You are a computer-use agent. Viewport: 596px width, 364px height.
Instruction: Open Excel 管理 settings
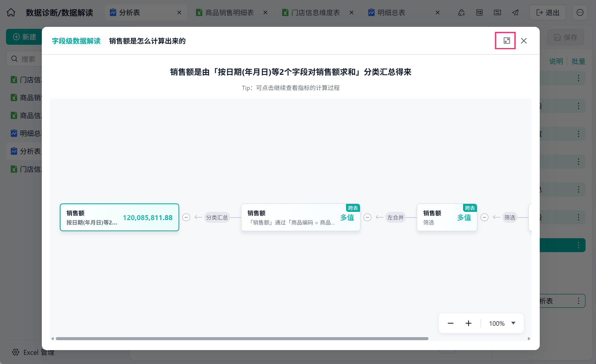click(x=33, y=352)
